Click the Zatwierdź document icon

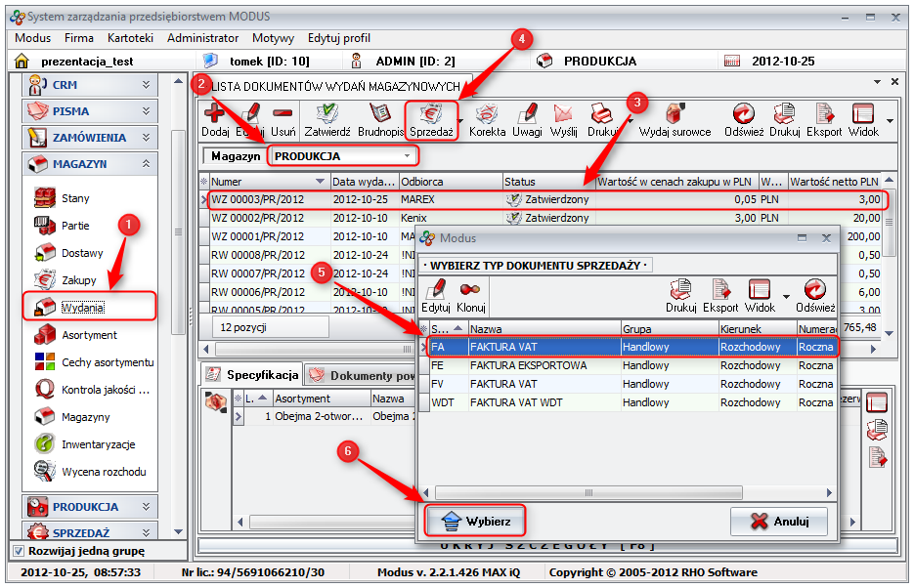327,120
